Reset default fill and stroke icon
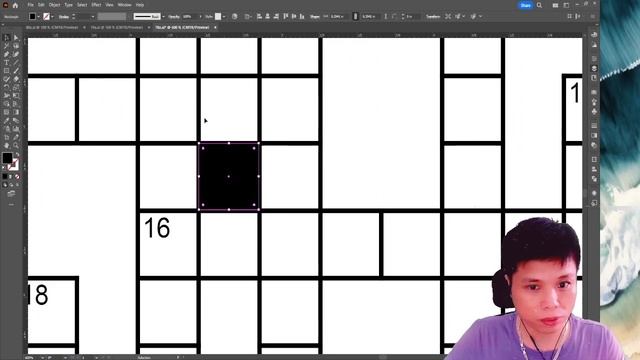This screenshot has height=360, width=640. [4, 168]
